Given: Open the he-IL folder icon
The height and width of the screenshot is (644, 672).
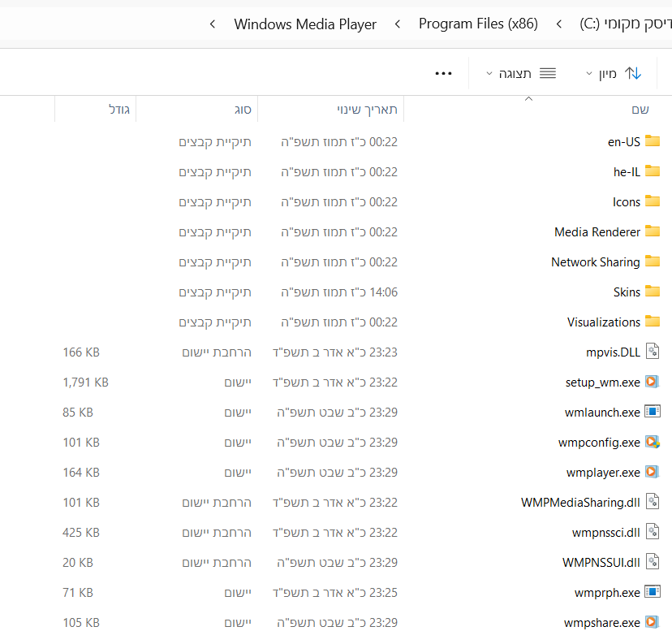Looking at the screenshot, I should (653, 171).
